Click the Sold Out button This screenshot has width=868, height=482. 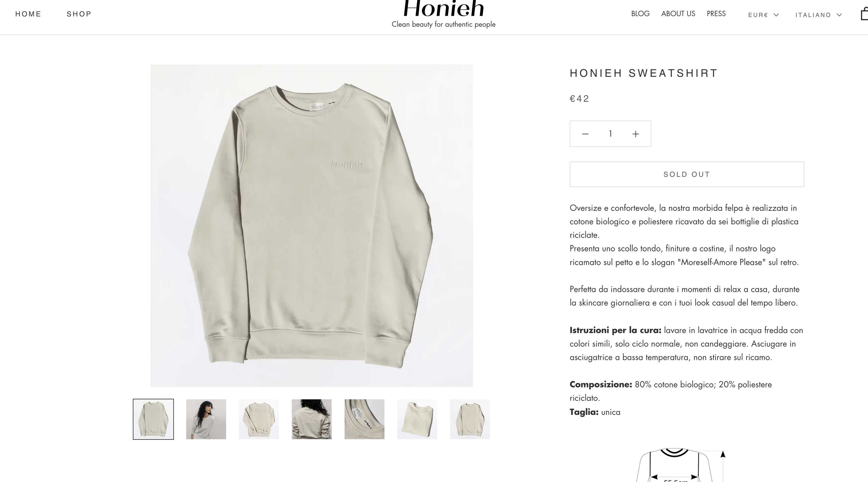pos(687,174)
